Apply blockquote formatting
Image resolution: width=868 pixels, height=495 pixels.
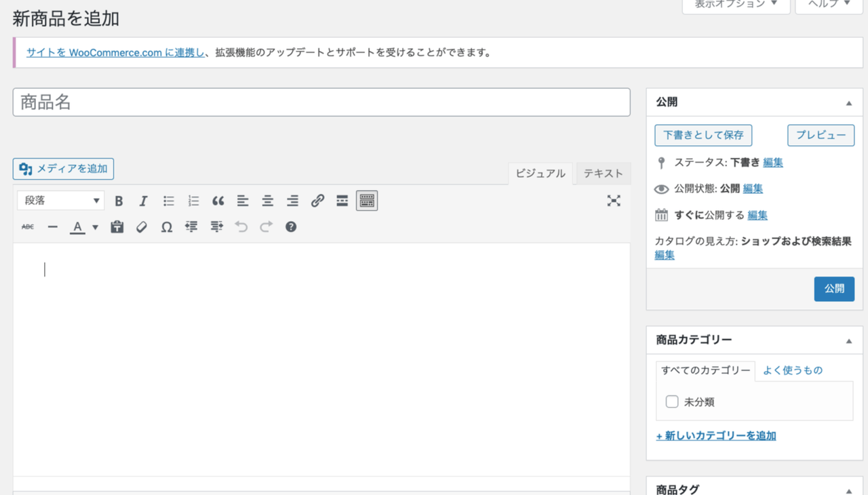click(218, 201)
